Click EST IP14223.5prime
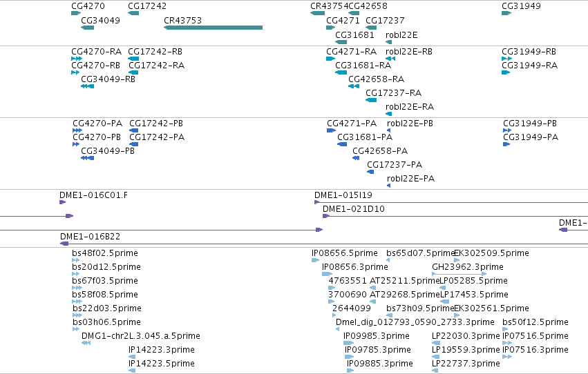 [x=161, y=364]
